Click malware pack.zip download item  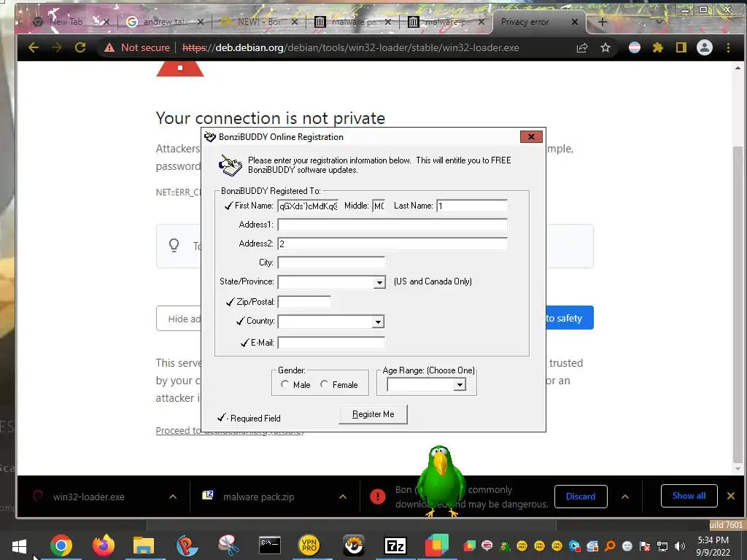pos(259,497)
